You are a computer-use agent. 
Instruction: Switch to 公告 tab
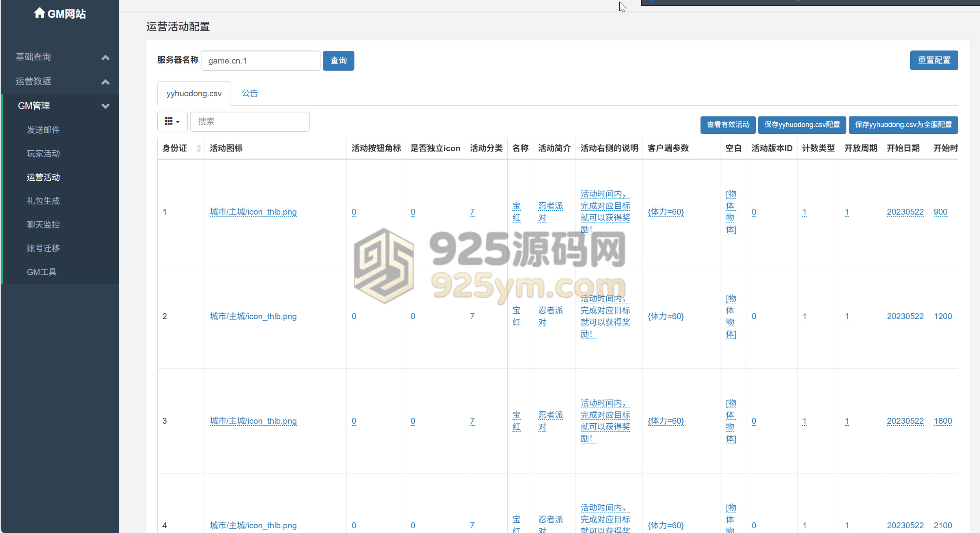point(250,94)
